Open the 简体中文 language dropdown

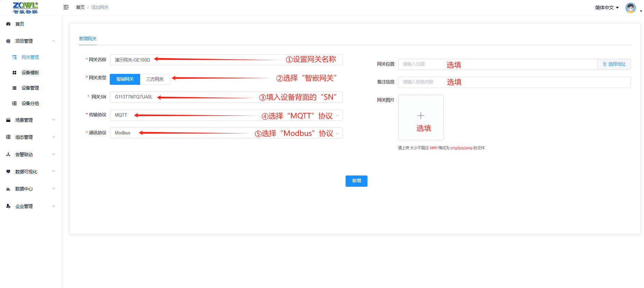pyautogui.click(x=607, y=8)
